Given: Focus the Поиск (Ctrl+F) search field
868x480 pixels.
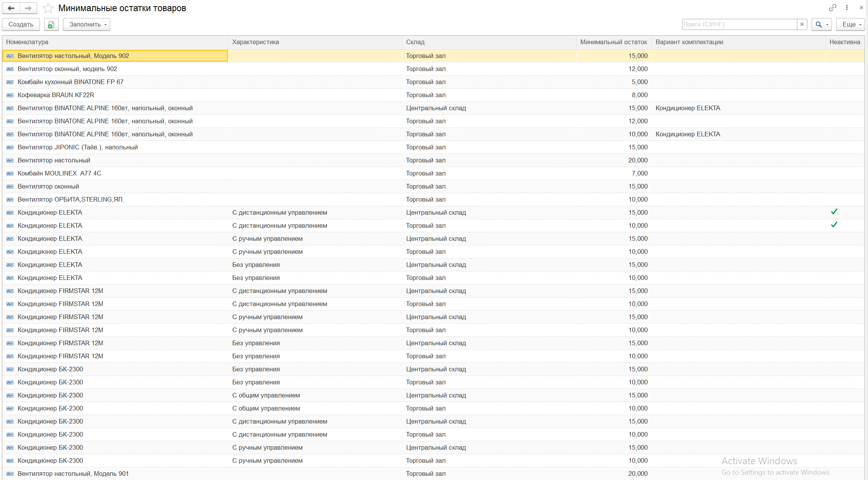Looking at the screenshot, I should pos(739,24).
